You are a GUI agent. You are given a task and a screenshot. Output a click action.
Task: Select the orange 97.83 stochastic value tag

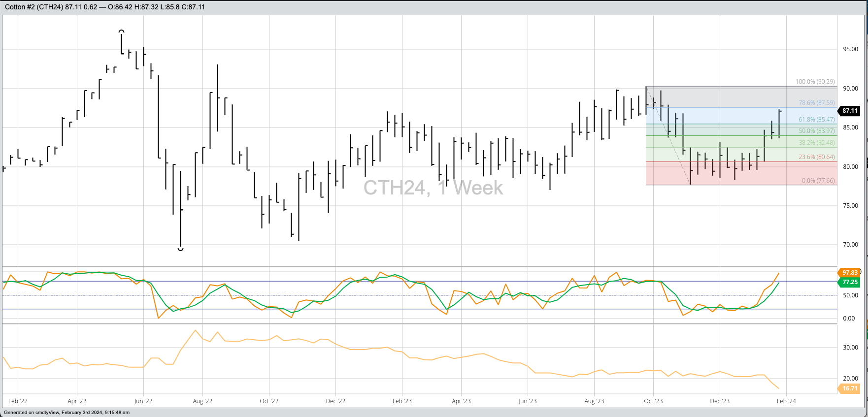click(849, 273)
